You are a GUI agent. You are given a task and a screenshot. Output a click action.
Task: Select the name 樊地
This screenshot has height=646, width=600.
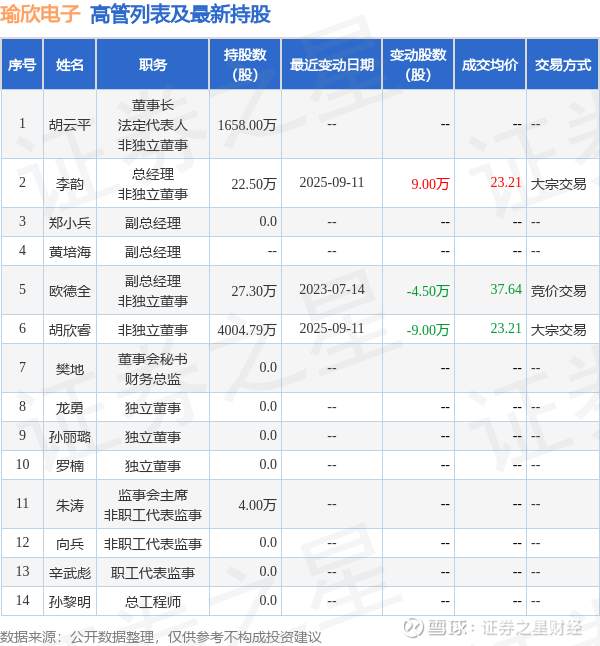[x=70, y=369]
